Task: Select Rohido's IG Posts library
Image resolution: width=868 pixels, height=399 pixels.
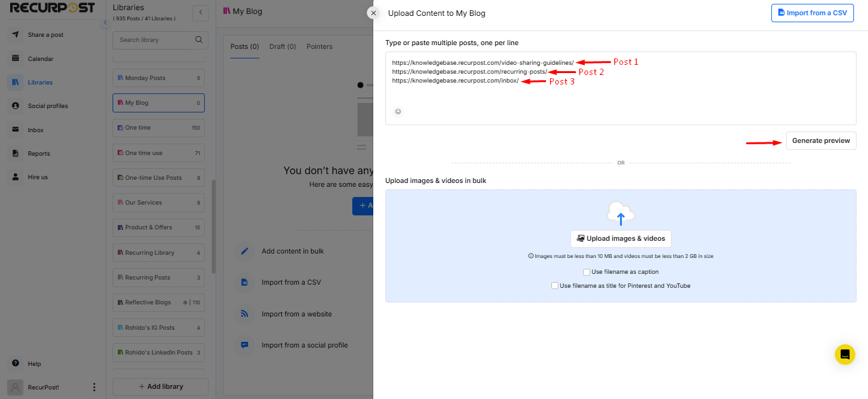Action: 158,328
